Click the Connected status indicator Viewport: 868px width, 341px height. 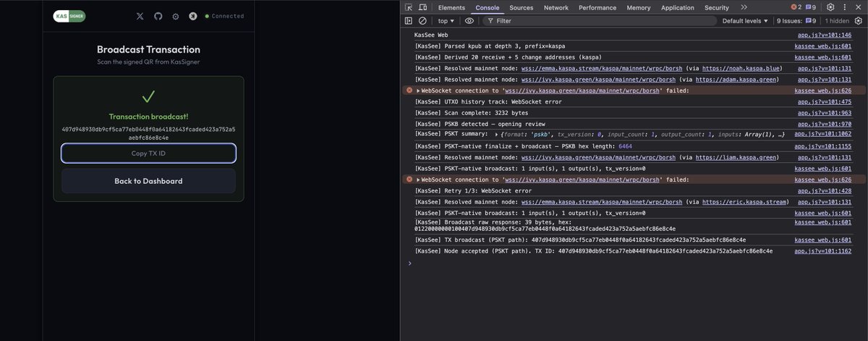pyautogui.click(x=224, y=16)
